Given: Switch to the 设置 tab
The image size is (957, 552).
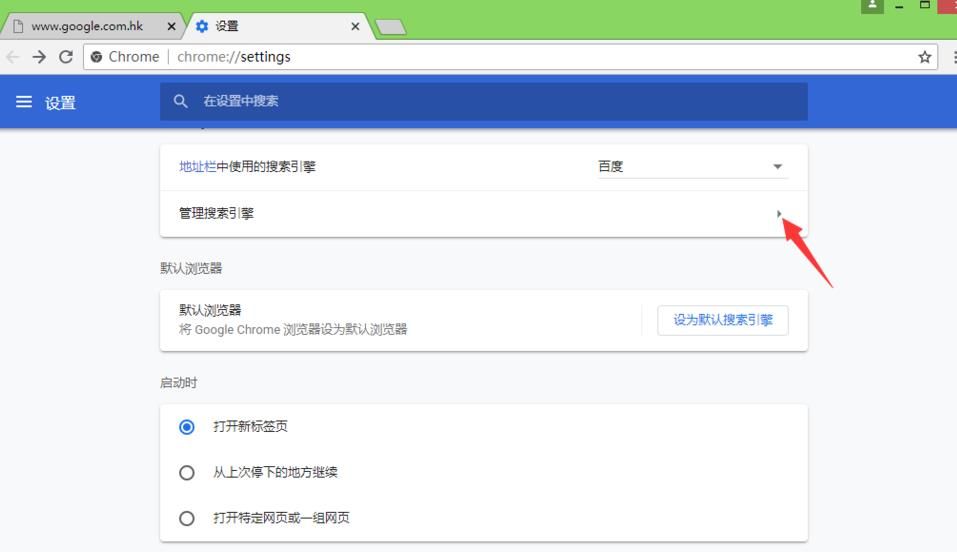Looking at the screenshot, I should (x=278, y=26).
